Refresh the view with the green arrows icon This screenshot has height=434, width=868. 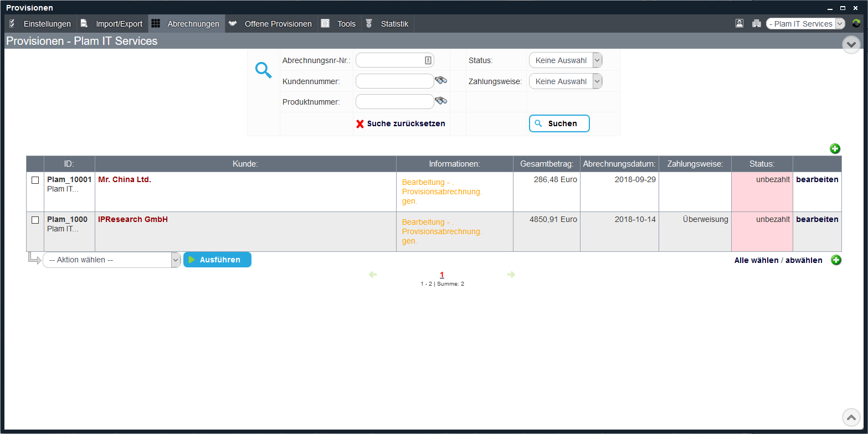pyautogui.click(x=855, y=23)
